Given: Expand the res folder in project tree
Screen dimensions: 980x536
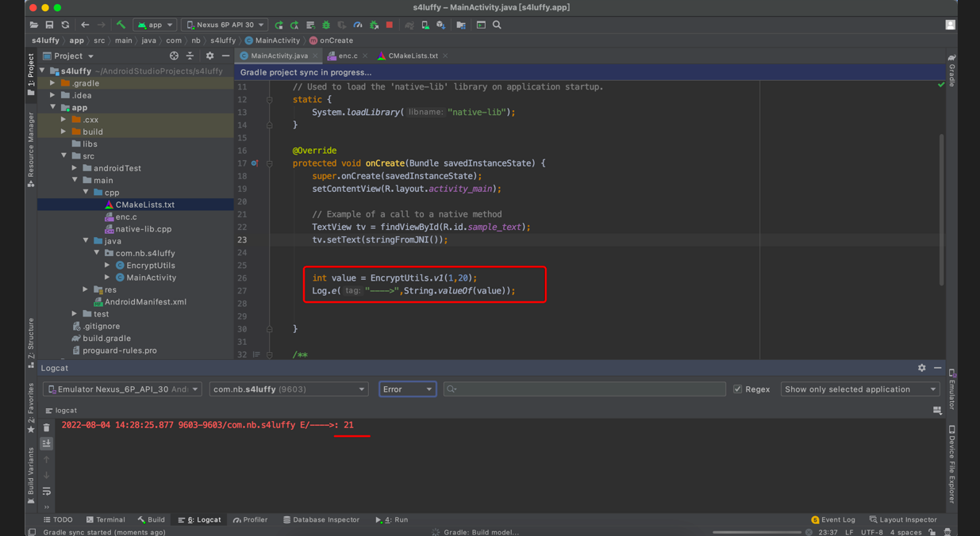Looking at the screenshot, I should (86, 290).
